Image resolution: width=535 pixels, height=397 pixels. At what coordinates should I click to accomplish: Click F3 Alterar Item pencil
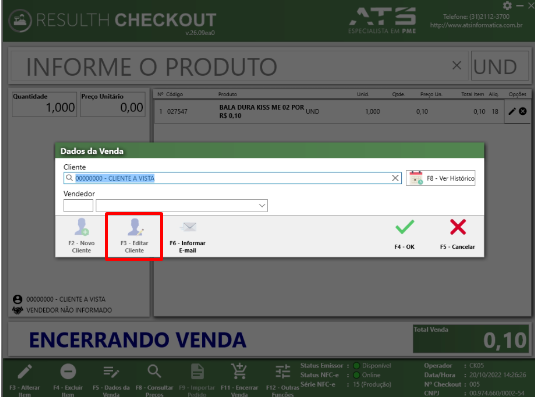[x=25, y=372]
